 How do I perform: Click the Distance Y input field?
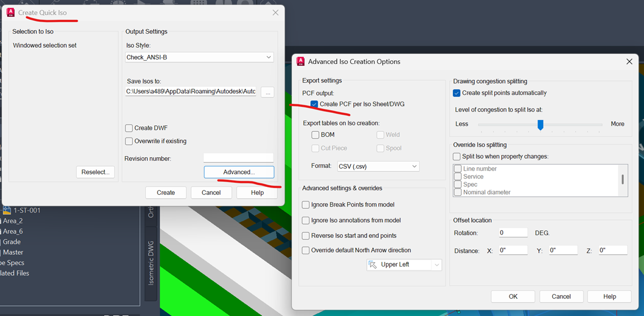(x=563, y=250)
